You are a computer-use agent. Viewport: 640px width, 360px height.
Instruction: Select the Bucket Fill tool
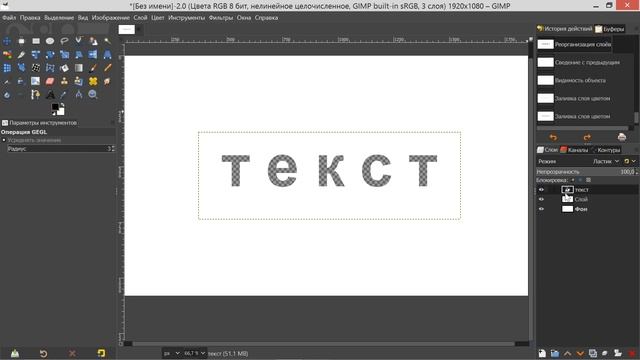pos(64,68)
